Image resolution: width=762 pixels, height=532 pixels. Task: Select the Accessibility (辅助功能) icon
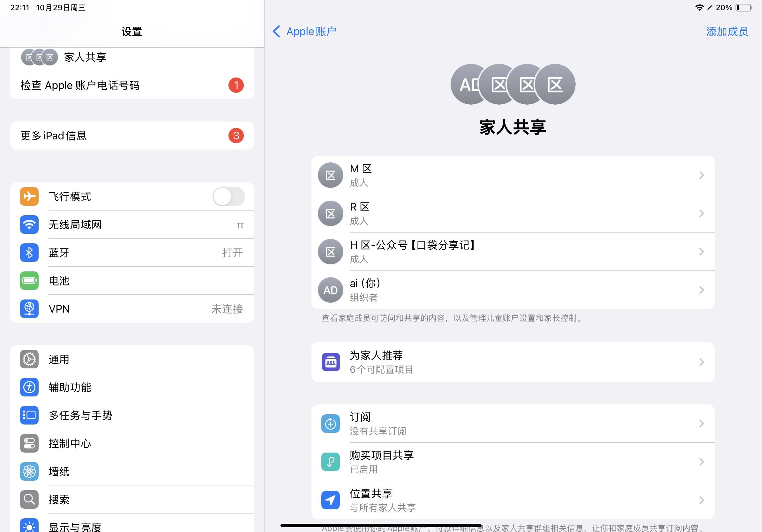coord(29,387)
